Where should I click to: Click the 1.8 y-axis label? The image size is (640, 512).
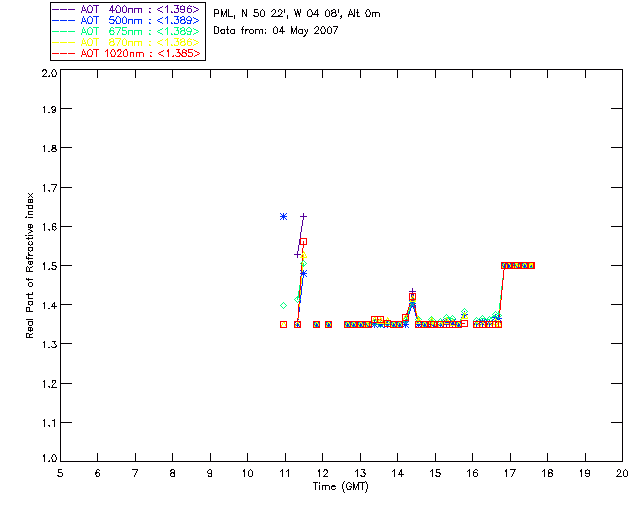pyautogui.click(x=49, y=148)
